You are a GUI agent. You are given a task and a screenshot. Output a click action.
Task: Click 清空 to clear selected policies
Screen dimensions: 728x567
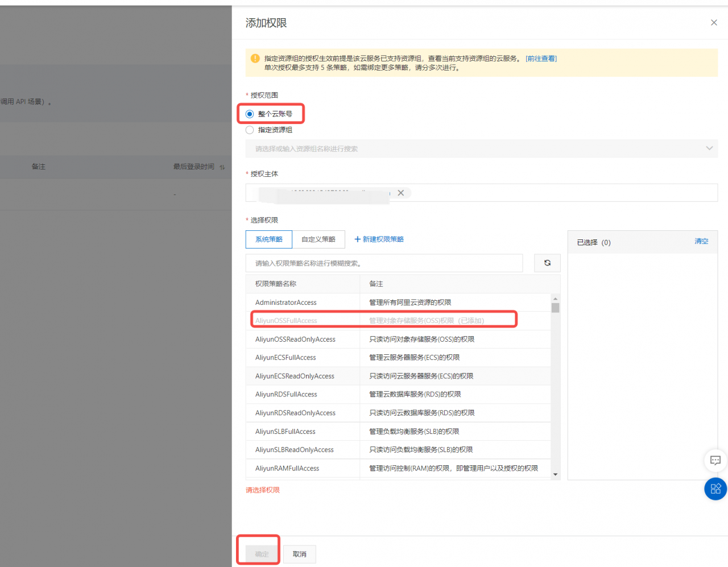click(701, 242)
